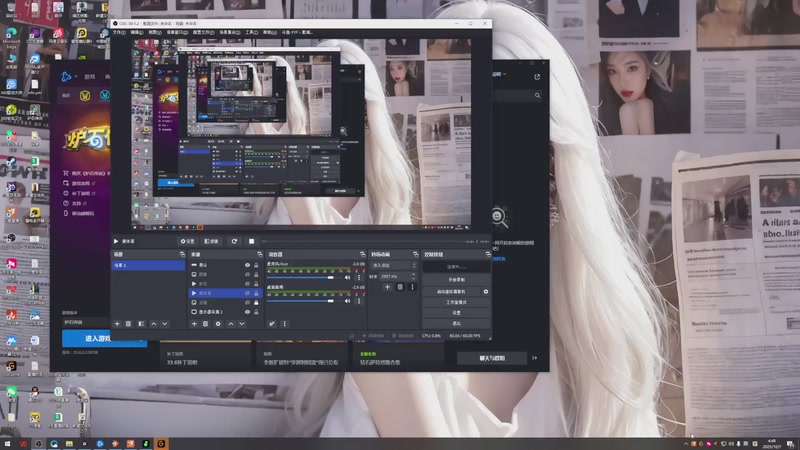
Task: Click media seek bar on source toolbar
Action: 361,241
